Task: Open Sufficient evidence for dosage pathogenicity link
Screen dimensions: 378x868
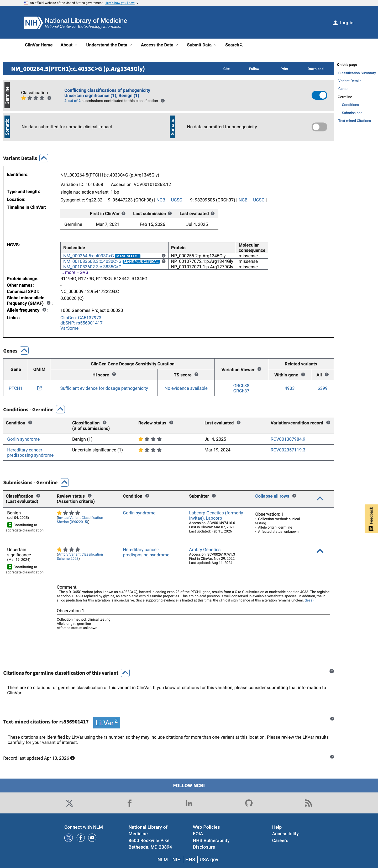Action: click(104, 388)
